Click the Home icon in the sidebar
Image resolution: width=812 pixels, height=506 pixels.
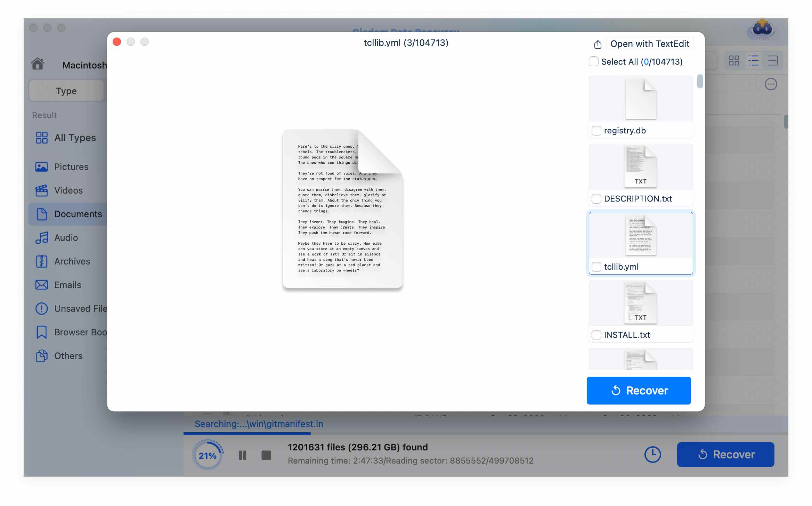click(x=38, y=63)
